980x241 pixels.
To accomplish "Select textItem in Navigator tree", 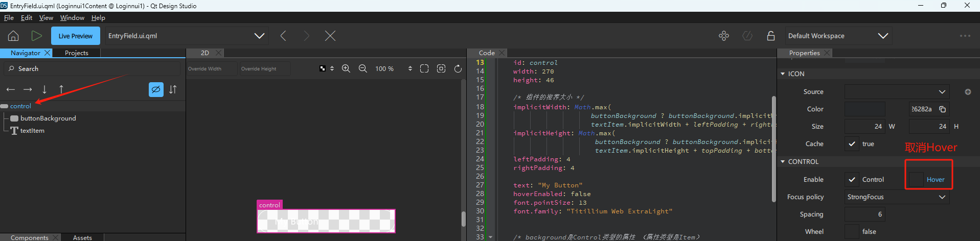I will pyautogui.click(x=32, y=131).
